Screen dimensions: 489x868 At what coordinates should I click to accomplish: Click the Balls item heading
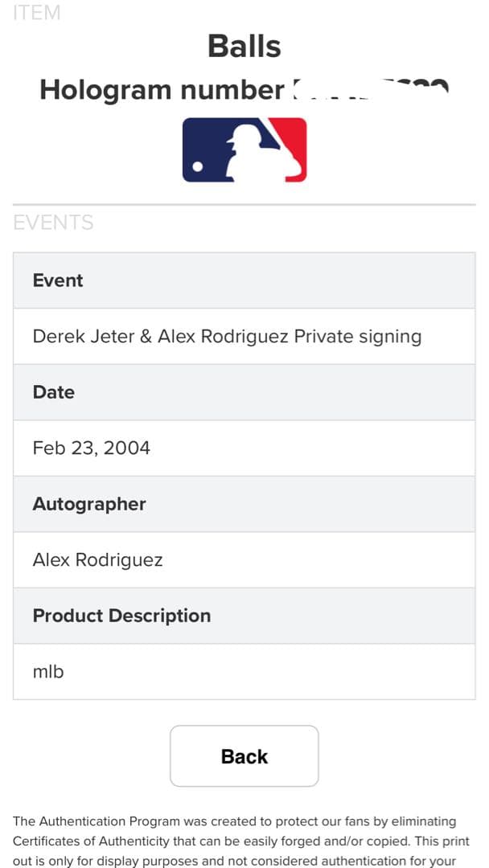244,46
